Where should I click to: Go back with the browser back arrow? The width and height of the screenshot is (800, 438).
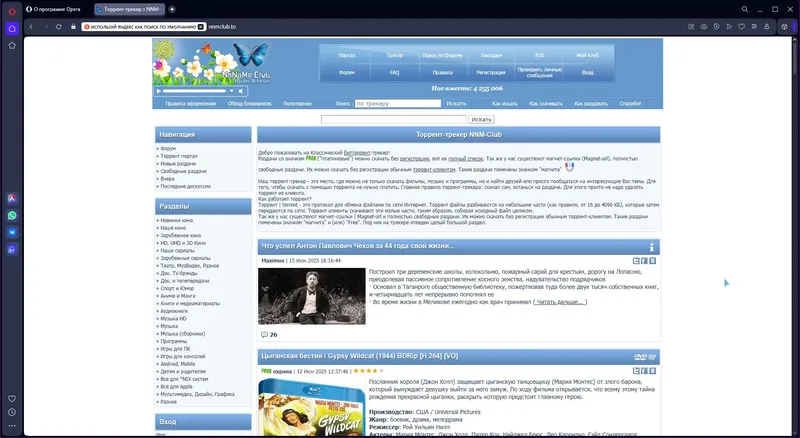31,27
